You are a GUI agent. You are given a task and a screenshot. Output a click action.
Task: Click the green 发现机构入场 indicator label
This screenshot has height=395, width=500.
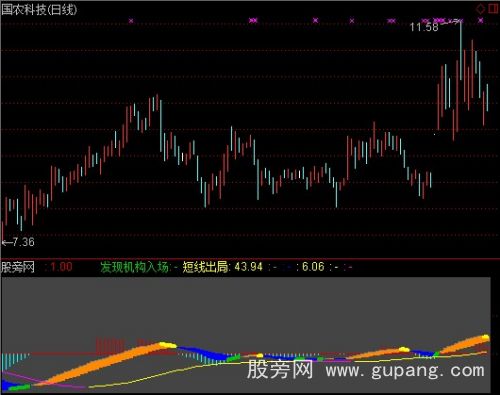tap(134, 267)
